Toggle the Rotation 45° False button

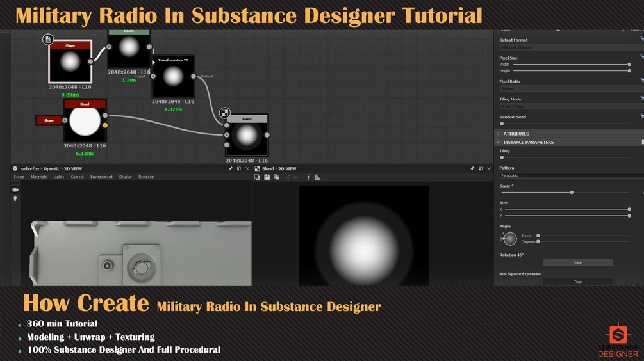pyautogui.click(x=578, y=262)
